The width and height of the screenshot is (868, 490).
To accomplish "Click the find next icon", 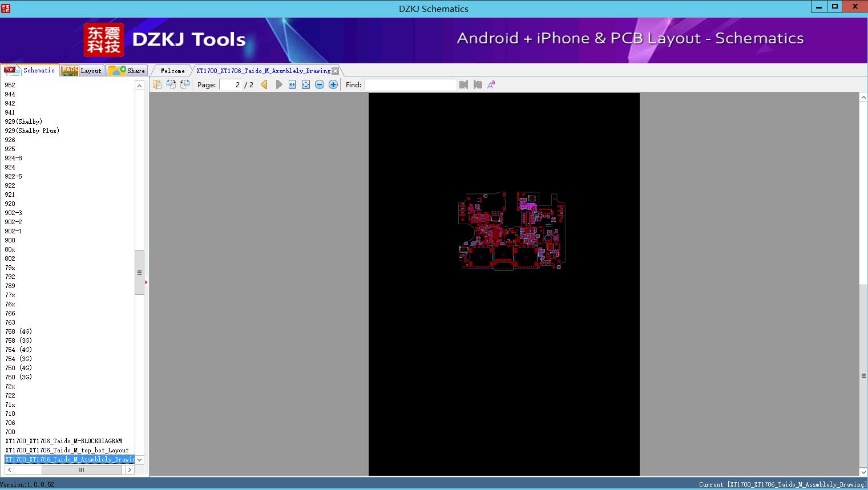I will [x=478, y=84].
